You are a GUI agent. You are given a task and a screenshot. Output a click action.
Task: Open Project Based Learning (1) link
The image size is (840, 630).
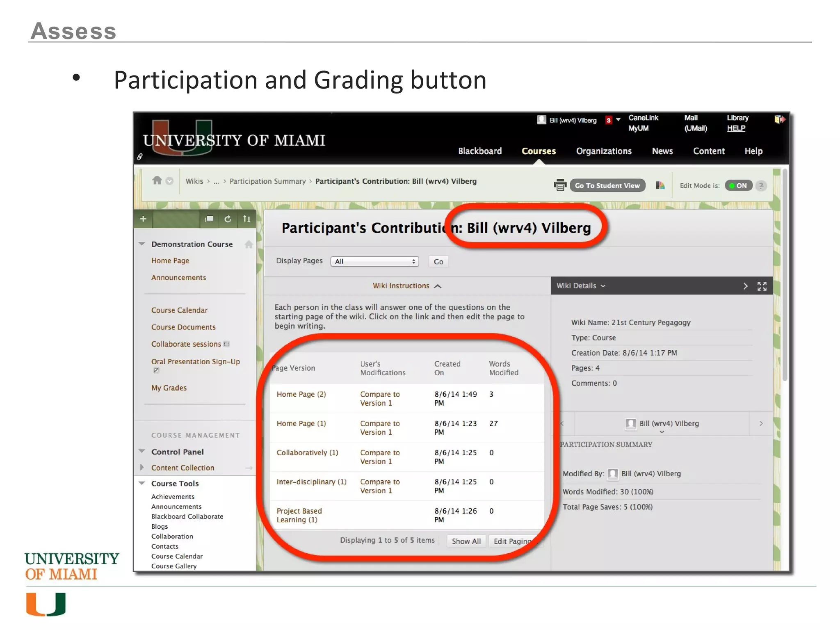(x=299, y=515)
